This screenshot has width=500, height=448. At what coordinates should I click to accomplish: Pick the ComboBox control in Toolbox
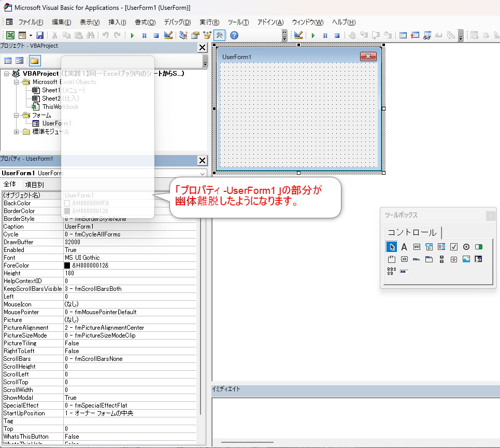point(429,247)
